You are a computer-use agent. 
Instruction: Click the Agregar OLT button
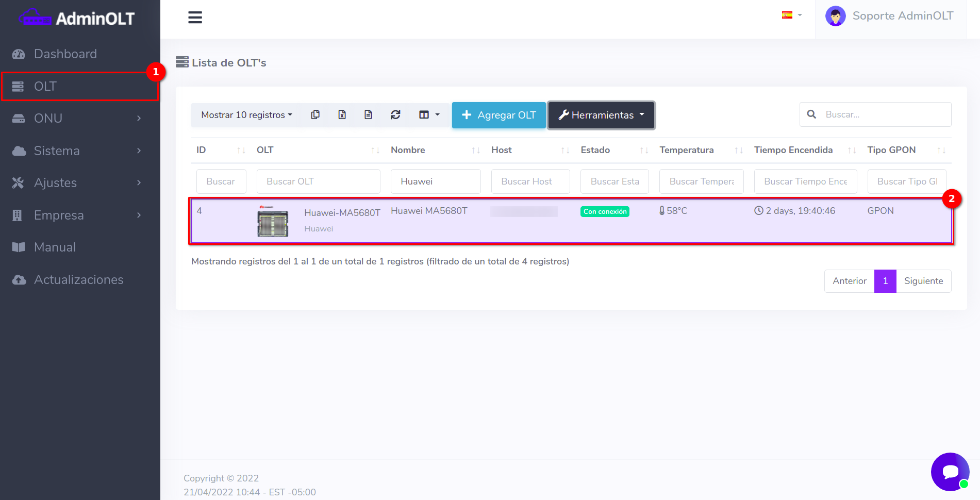(x=499, y=115)
